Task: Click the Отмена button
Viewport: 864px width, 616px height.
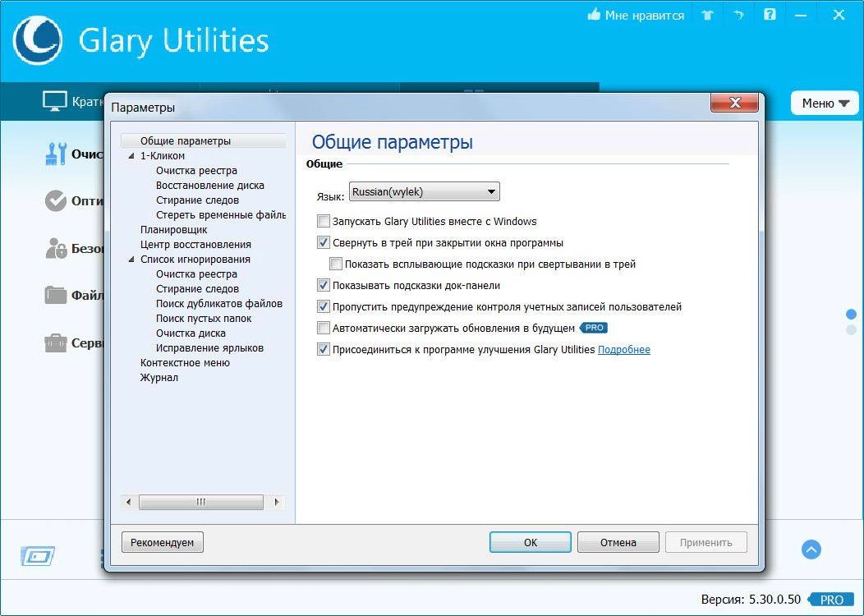Action: pyautogui.click(x=618, y=542)
